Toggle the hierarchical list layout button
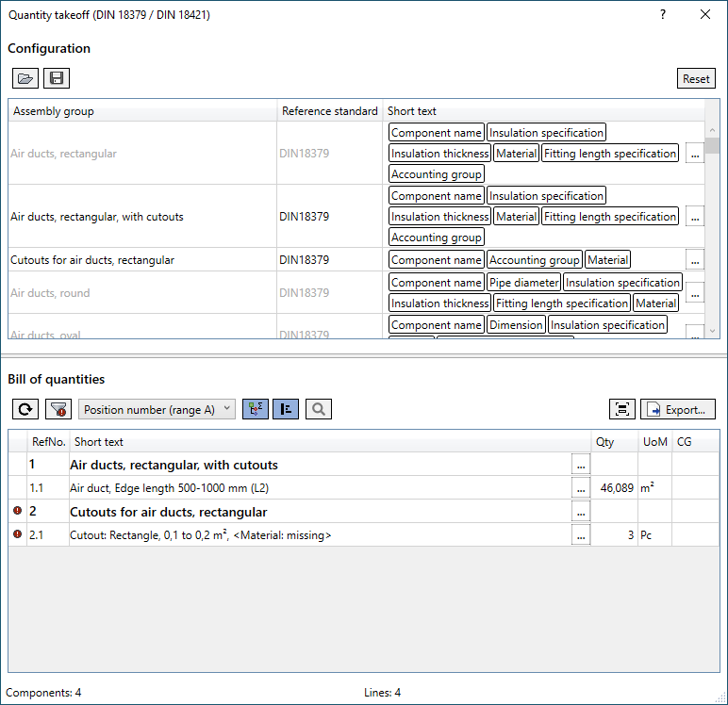The height and width of the screenshot is (705, 728). point(286,409)
